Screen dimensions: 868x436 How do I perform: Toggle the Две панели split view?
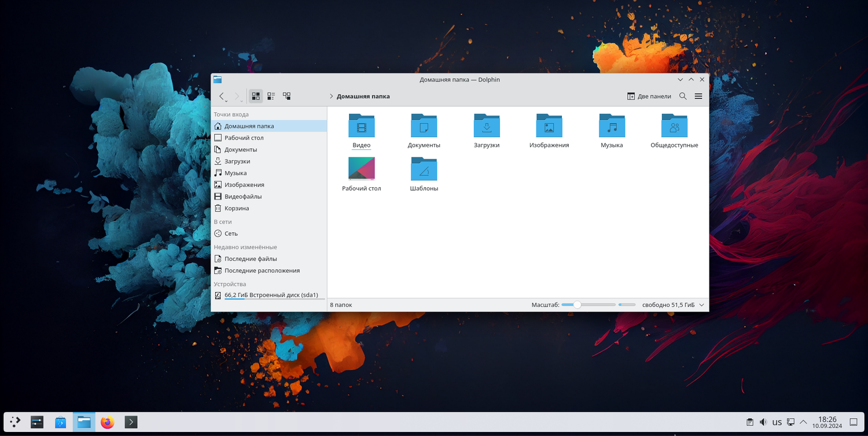[x=649, y=96]
